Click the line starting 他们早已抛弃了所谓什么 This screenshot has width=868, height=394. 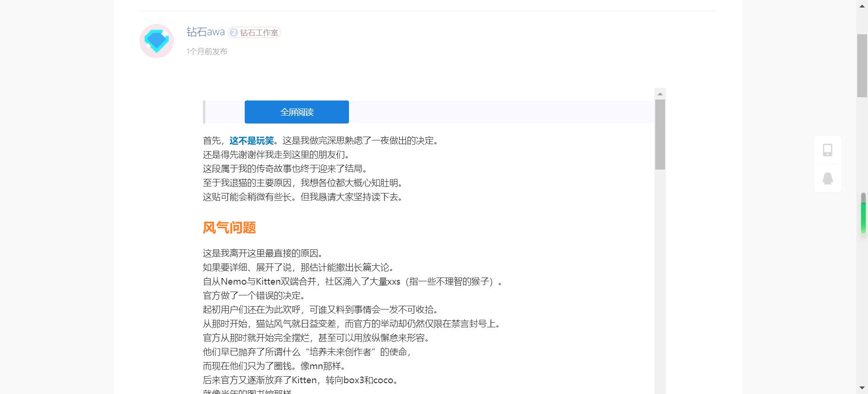(x=308, y=352)
